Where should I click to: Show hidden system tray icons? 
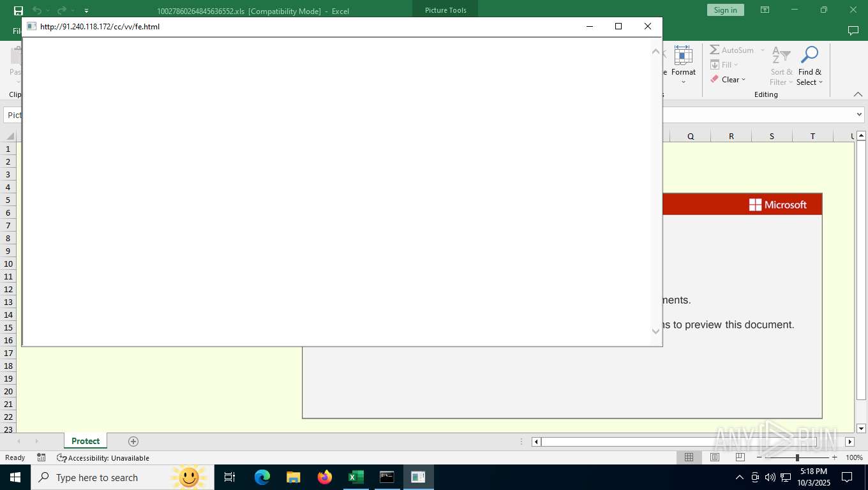740,477
